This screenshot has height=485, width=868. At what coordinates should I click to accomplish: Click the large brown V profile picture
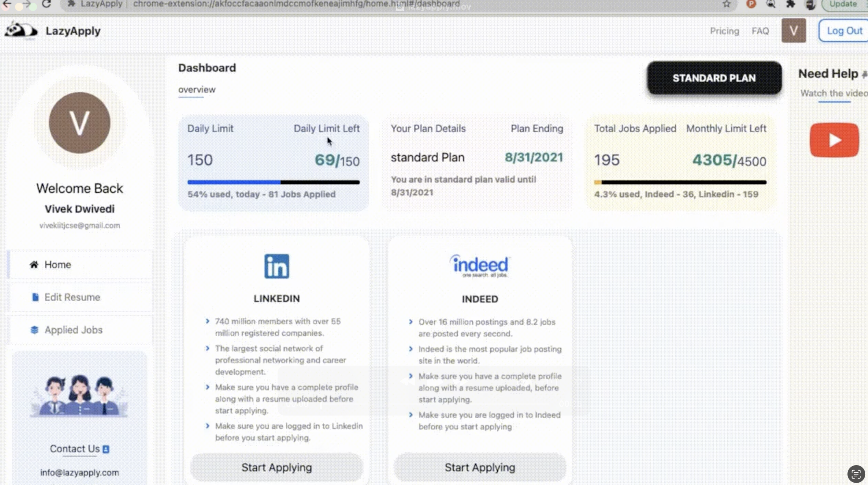tap(80, 123)
